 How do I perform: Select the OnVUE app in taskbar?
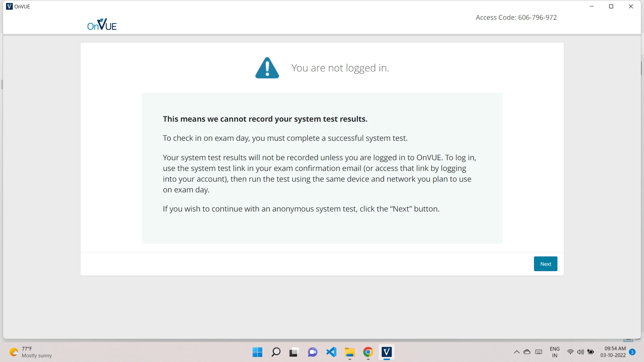click(386, 352)
